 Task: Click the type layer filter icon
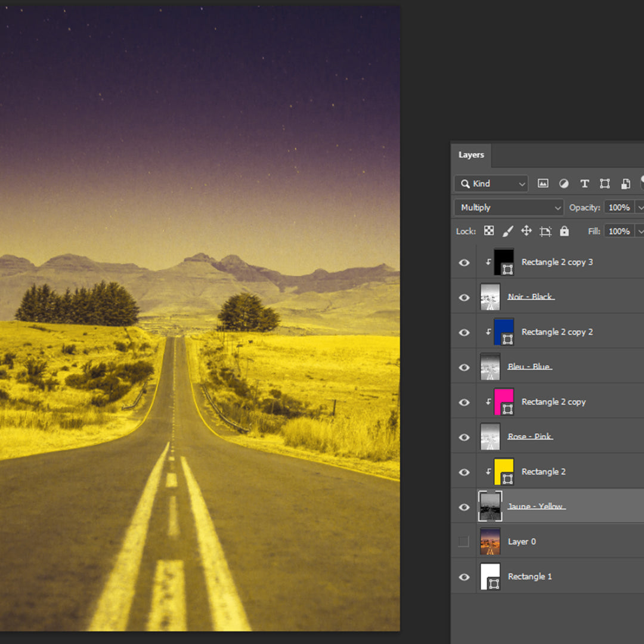(x=584, y=184)
